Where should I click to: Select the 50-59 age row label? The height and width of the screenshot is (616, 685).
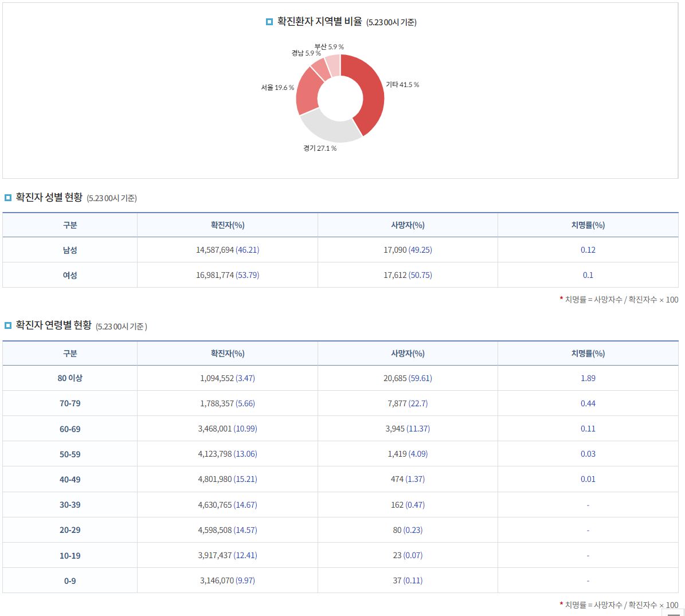pyautogui.click(x=70, y=454)
